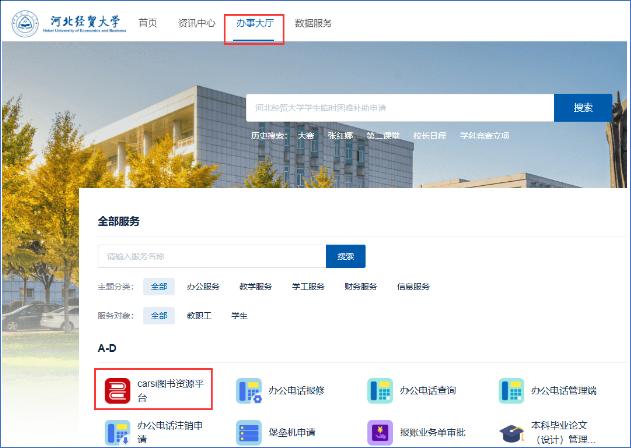
Task: Click the banner search input field
Action: tap(399, 108)
